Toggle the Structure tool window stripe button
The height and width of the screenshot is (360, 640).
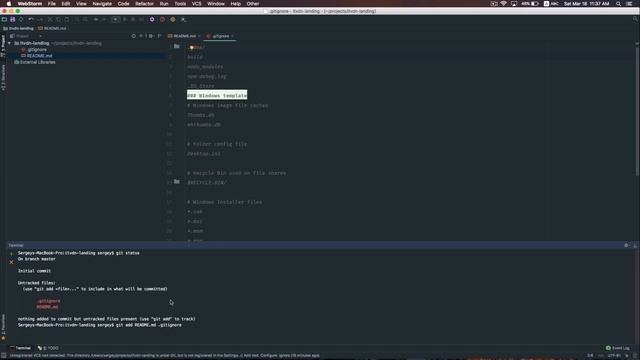coord(3,77)
